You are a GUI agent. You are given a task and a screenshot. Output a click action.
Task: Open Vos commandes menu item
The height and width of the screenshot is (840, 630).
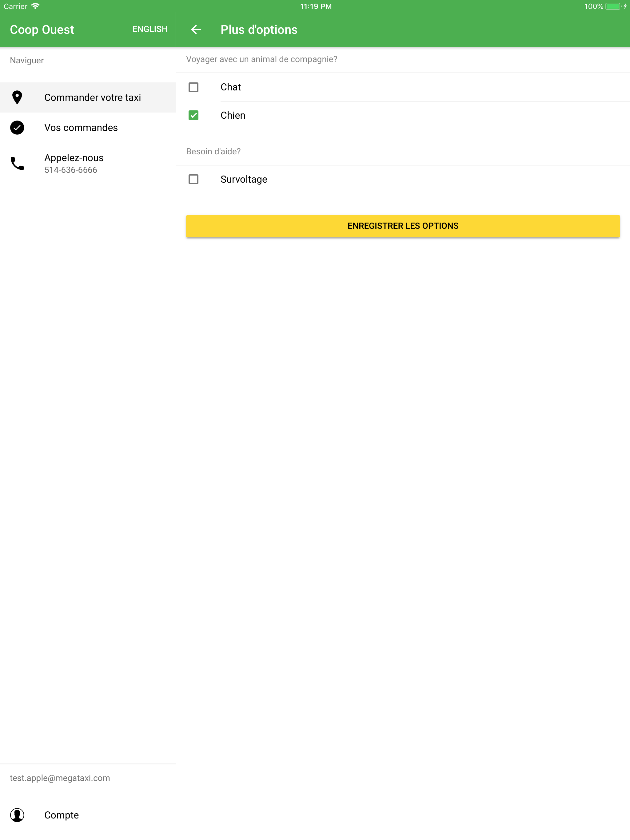pyautogui.click(x=88, y=128)
